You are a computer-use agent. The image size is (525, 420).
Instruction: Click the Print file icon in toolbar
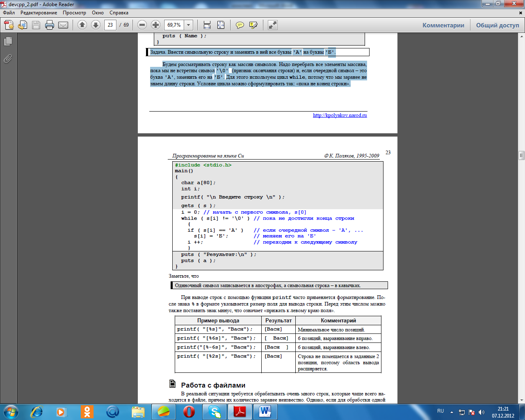[x=50, y=25]
